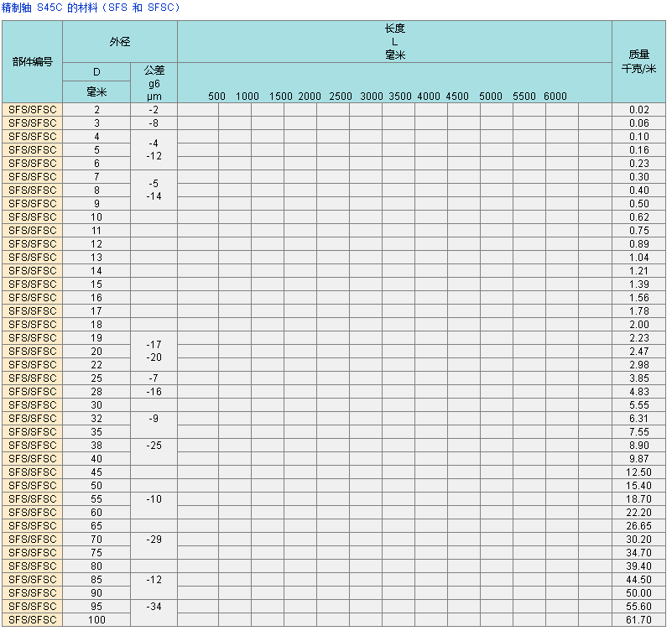Select tolerance value -20

click(x=154, y=357)
